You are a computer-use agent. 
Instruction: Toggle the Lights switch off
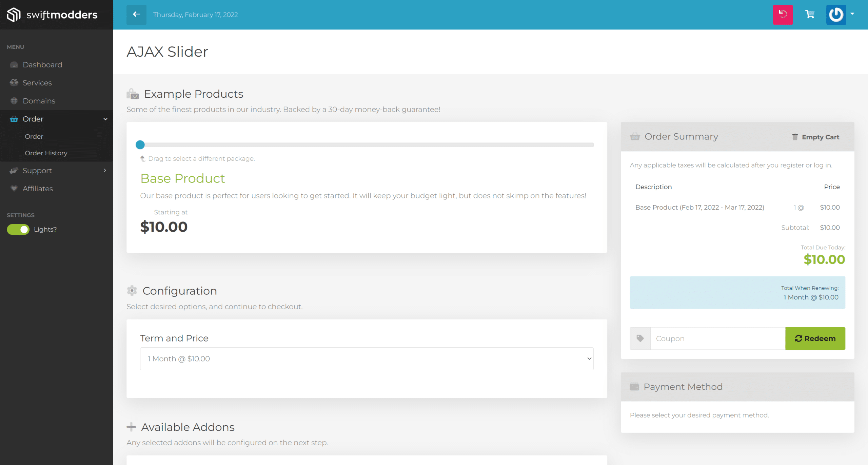pyautogui.click(x=18, y=230)
